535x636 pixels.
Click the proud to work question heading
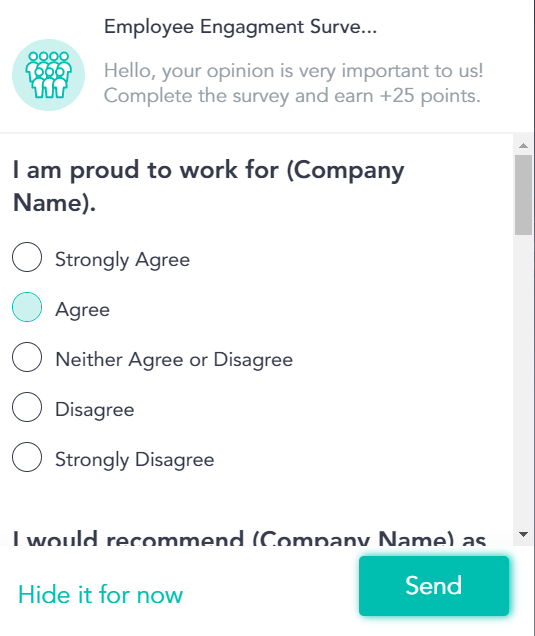208,186
